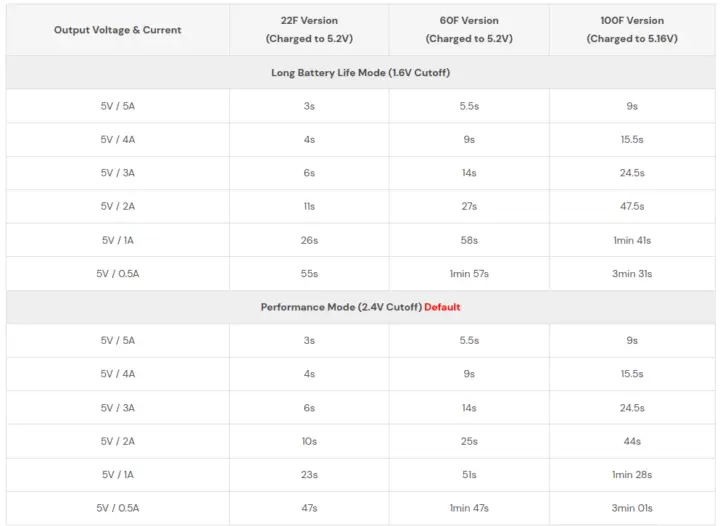Click the 'Output Voltage & Current' header cell
The height and width of the screenshot is (526, 720).
[x=118, y=30]
